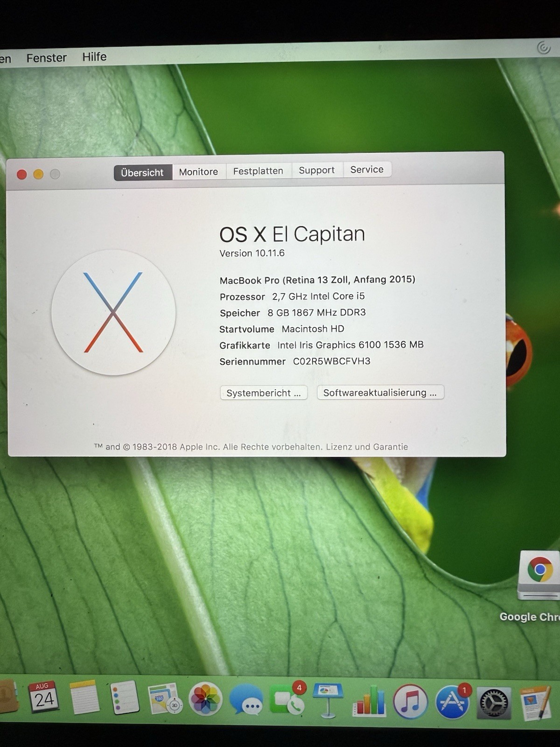Open the Garantie link
Viewport: 560px width, 747px height.
point(391,447)
